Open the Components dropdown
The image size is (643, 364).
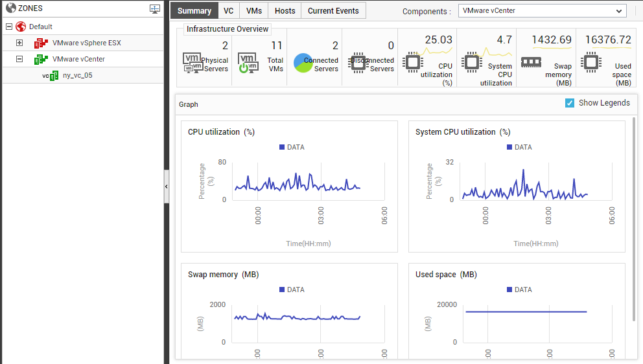pyautogui.click(x=542, y=10)
